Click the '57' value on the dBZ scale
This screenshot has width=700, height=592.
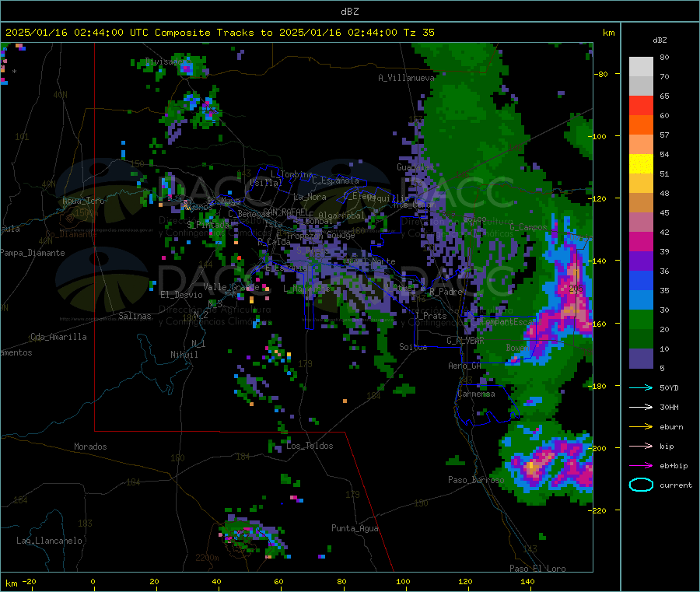tap(664, 135)
